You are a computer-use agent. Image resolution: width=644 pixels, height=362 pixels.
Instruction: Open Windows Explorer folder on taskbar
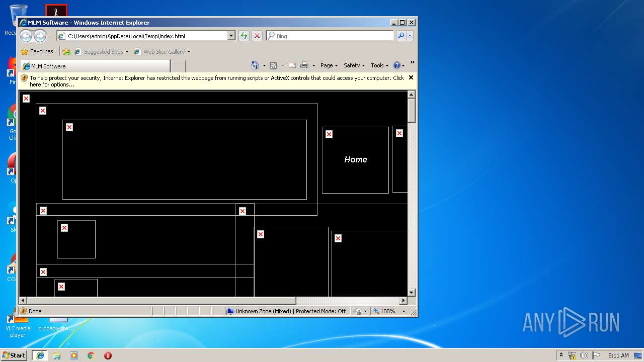(57, 355)
